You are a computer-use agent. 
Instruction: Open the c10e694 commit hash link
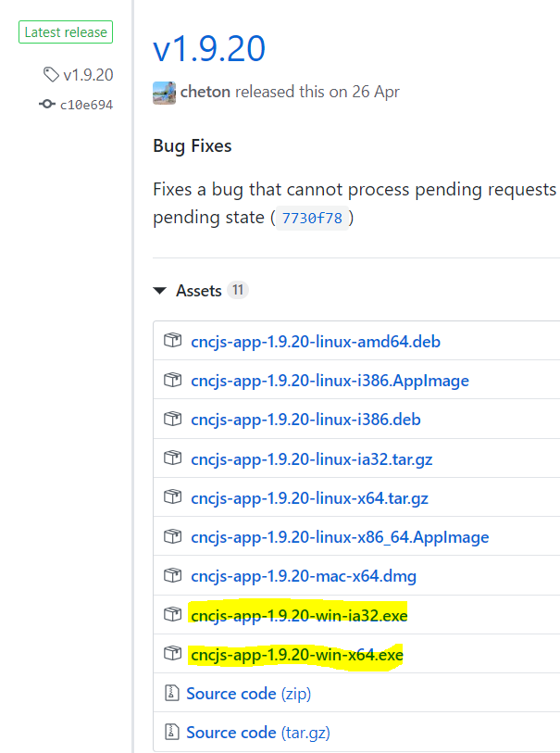86,105
